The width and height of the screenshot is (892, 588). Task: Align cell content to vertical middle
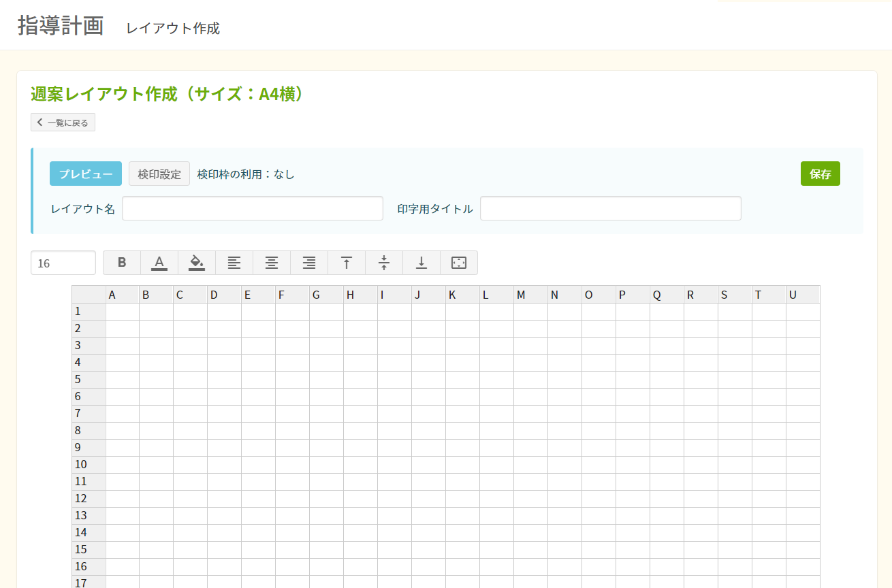(x=384, y=263)
